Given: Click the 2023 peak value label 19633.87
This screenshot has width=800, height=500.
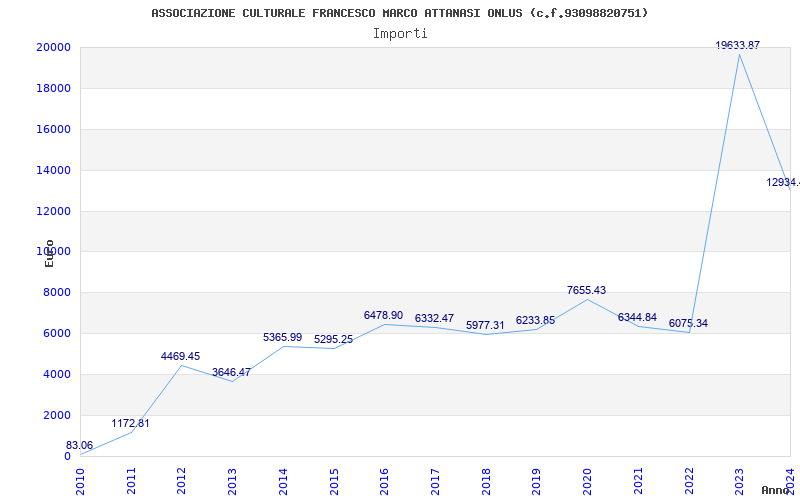Looking at the screenshot, I should [737, 45].
